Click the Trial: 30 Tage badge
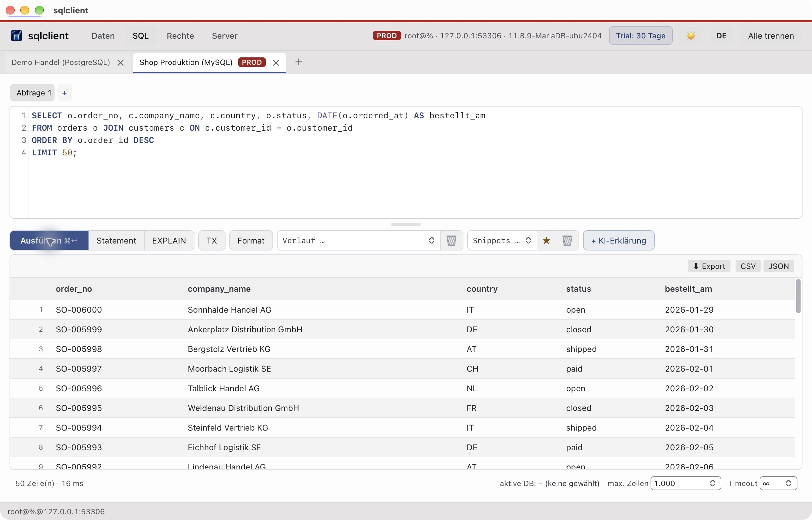The image size is (812, 520). click(641, 36)
